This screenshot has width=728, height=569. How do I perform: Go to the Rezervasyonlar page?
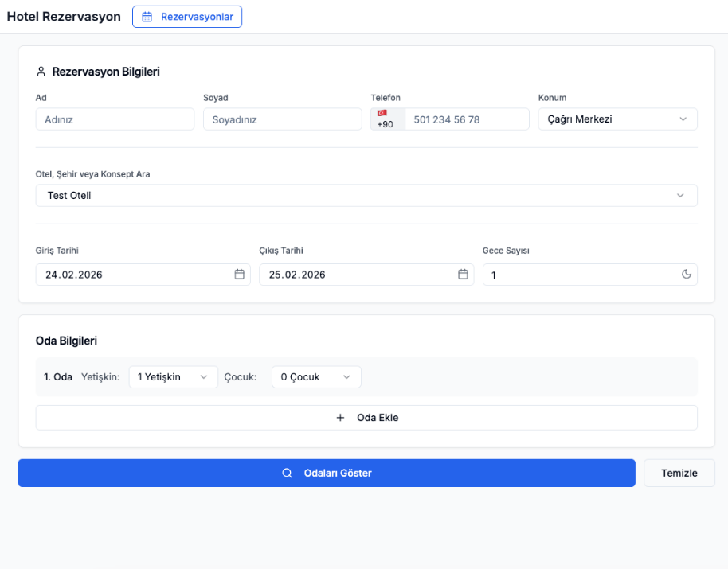pos(187,17)
